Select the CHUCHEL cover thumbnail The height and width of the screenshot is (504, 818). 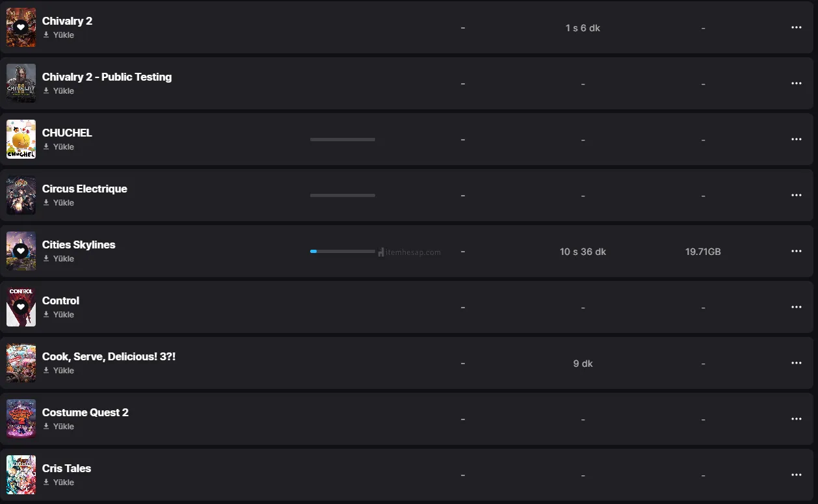pyautogui.click(x=21, y=139)
